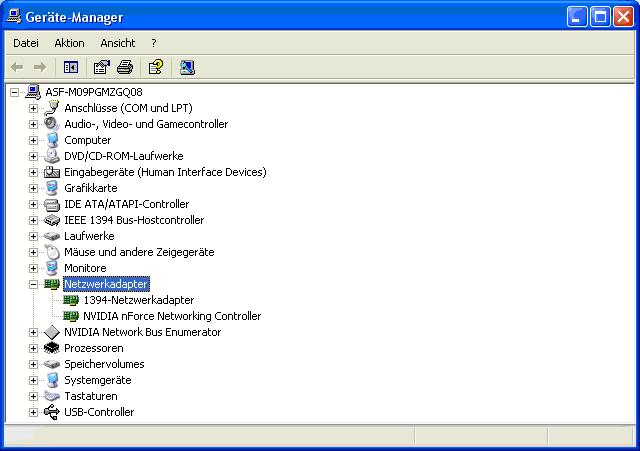Click the Tastaturen keyboard icon

pyautogui.click(x=52, y=396)
